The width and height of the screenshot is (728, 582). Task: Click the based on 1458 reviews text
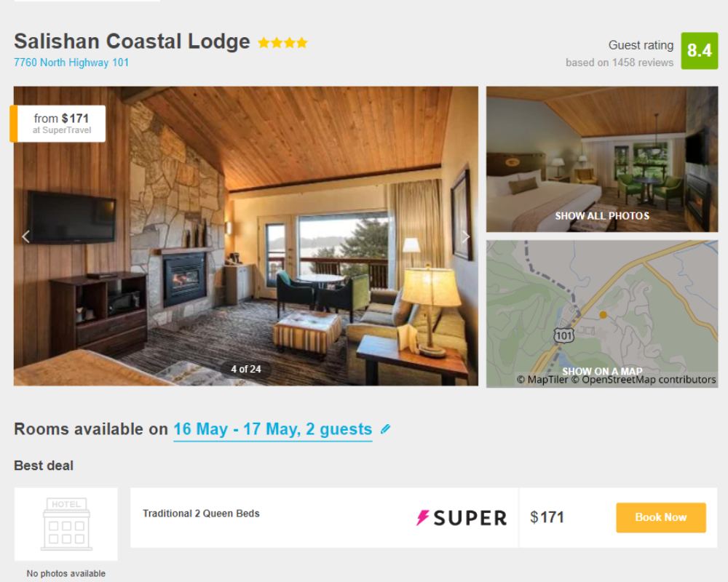click(620, 63)
